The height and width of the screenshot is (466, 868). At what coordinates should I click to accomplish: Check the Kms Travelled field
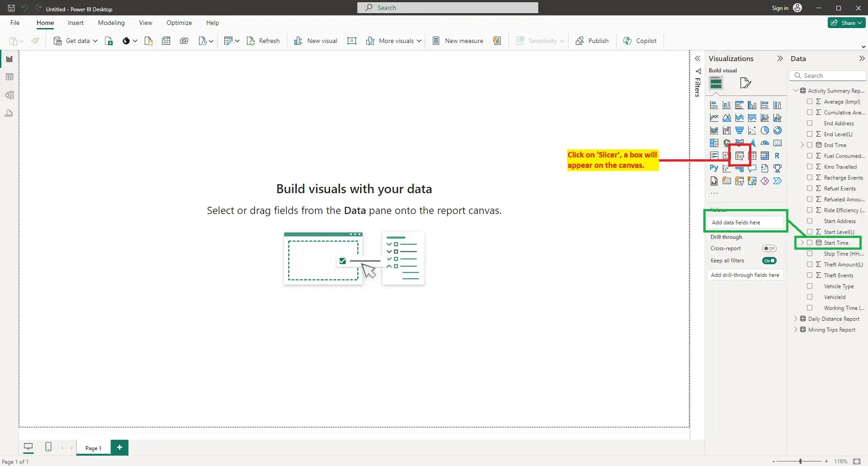[x=810, y=167]
